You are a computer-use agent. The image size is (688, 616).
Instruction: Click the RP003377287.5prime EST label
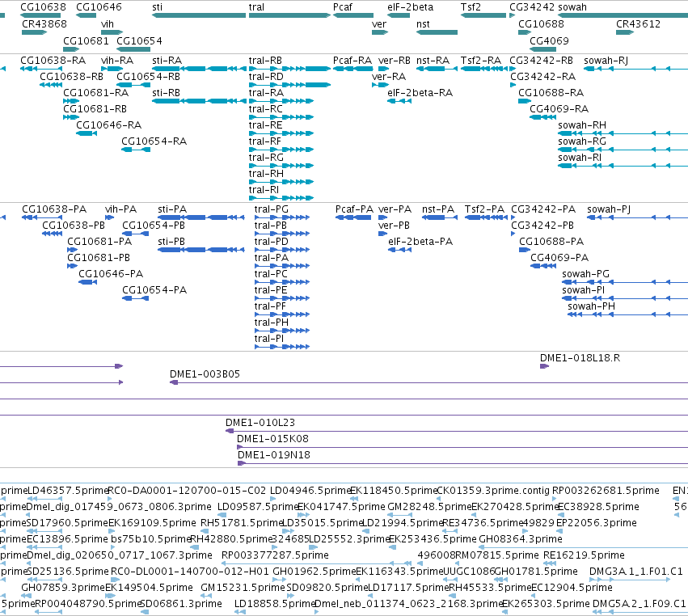275,555
